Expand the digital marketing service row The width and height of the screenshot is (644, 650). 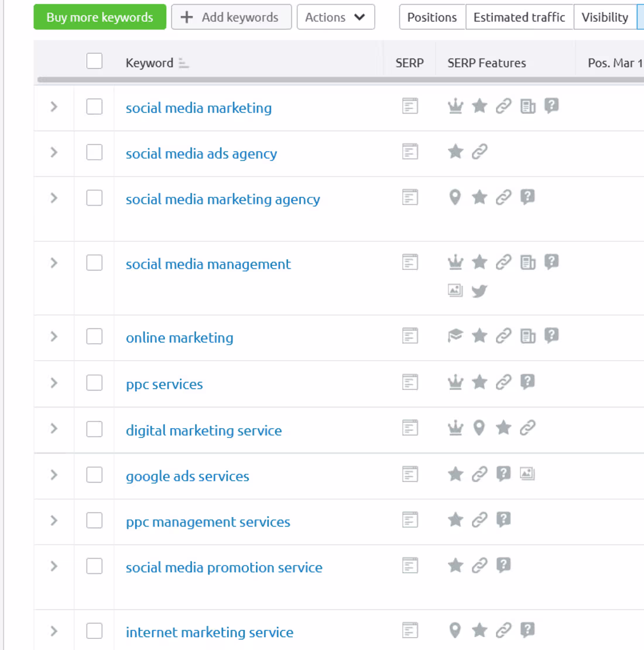53,429
